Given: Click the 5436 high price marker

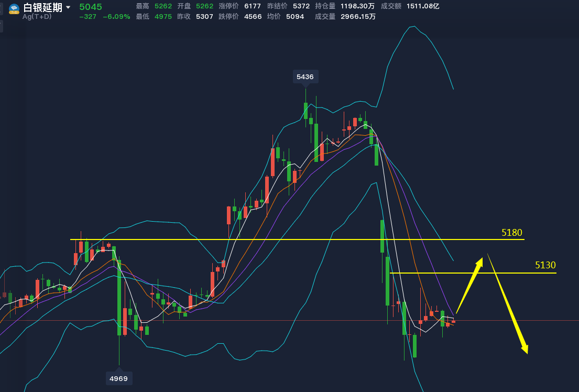Looking at the screenshot, I should point(305,77).
